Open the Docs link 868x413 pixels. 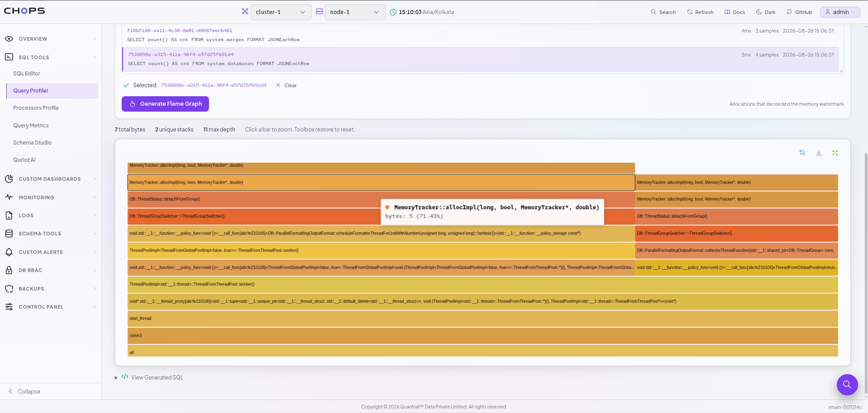[735, 12]
